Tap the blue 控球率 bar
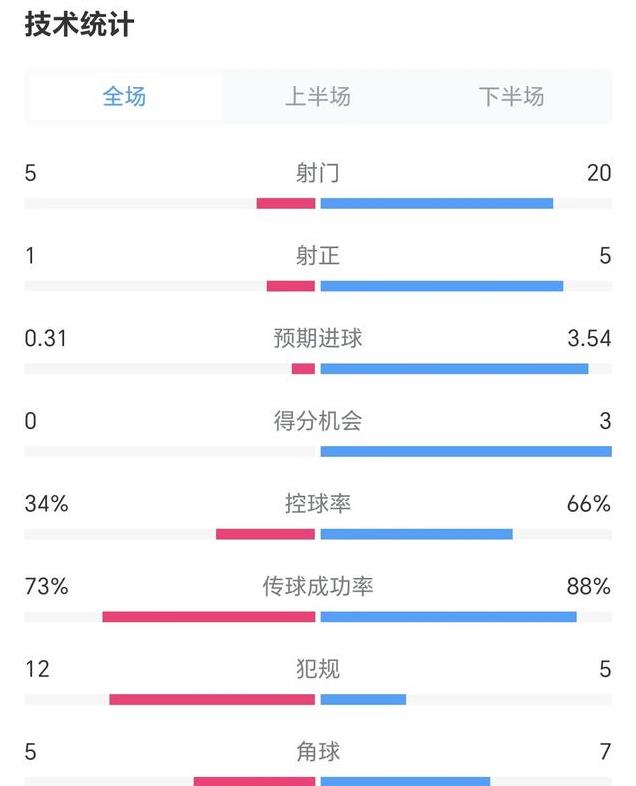Screen dimensions: 636x786 click(416, 534)
